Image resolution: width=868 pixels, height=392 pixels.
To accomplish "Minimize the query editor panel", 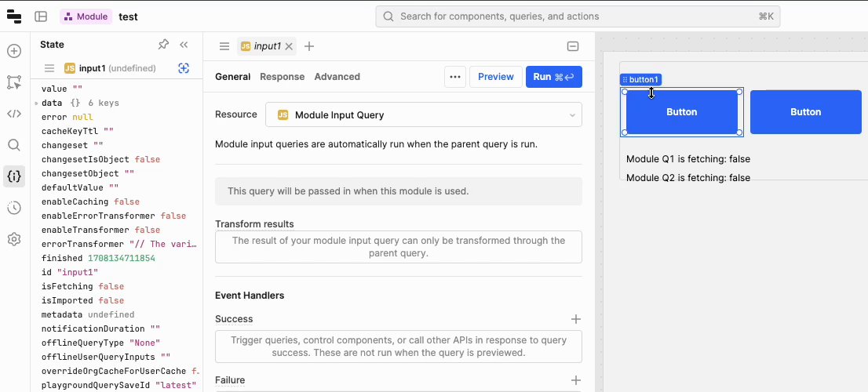I will coord(573,46).
